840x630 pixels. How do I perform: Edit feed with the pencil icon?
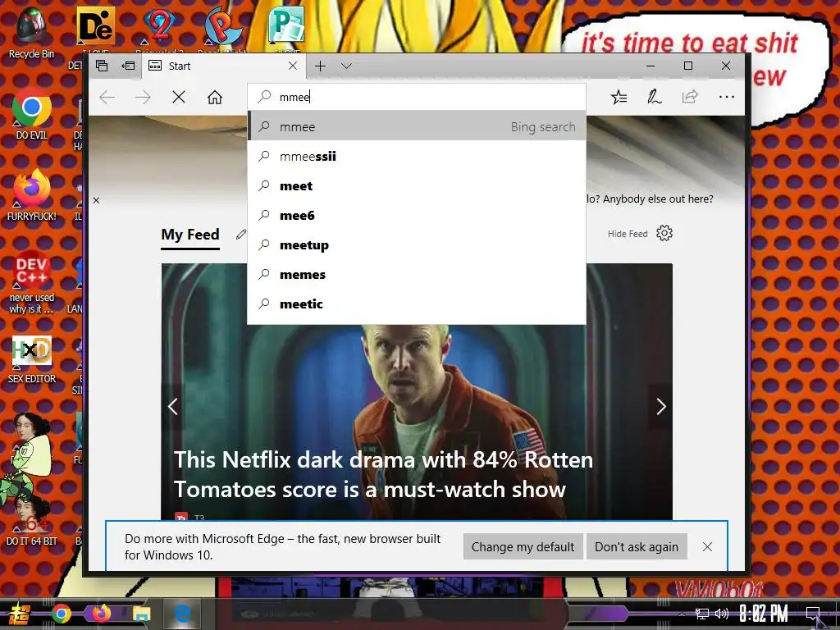pyautogui.click(x=241, y=234)
